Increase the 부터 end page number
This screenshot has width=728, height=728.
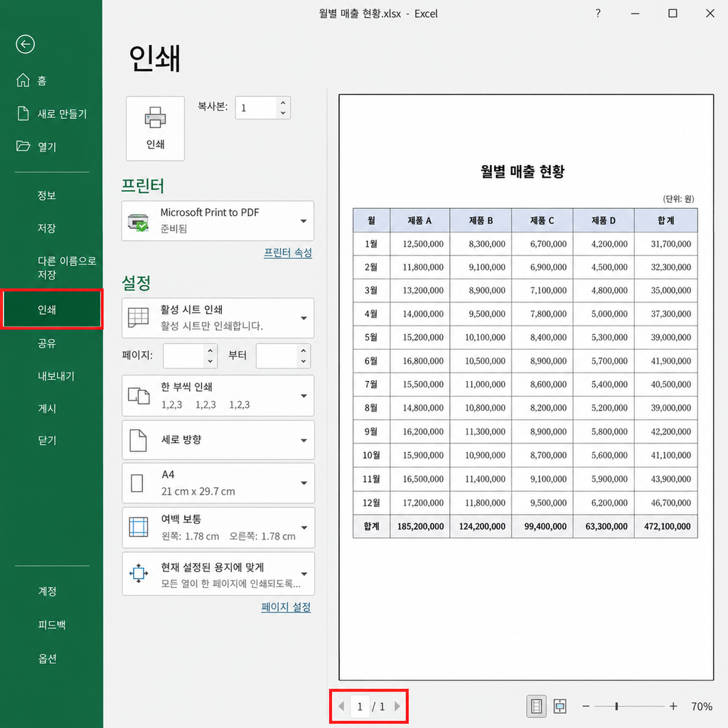pos(304,350)
